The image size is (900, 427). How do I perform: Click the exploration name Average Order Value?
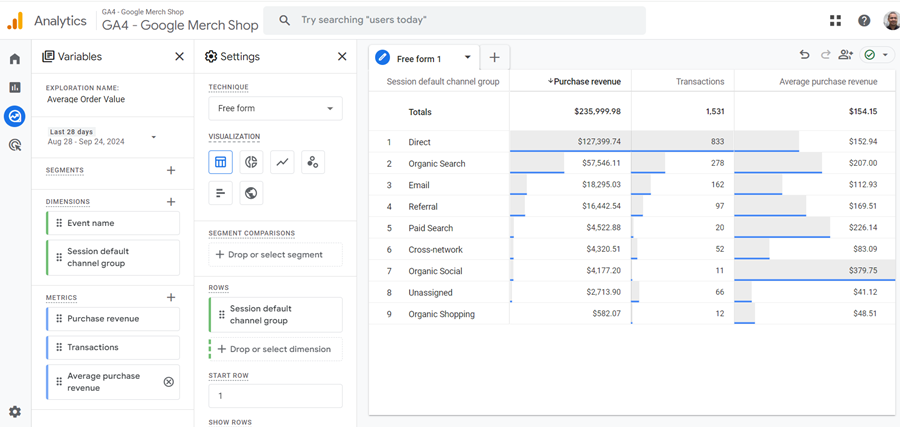tap(86, 99)
